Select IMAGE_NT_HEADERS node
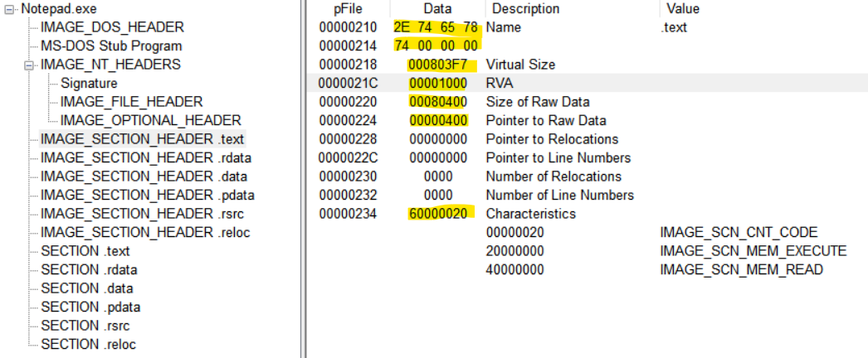This screenshot has width=868, height=358. tap(110, 65)
